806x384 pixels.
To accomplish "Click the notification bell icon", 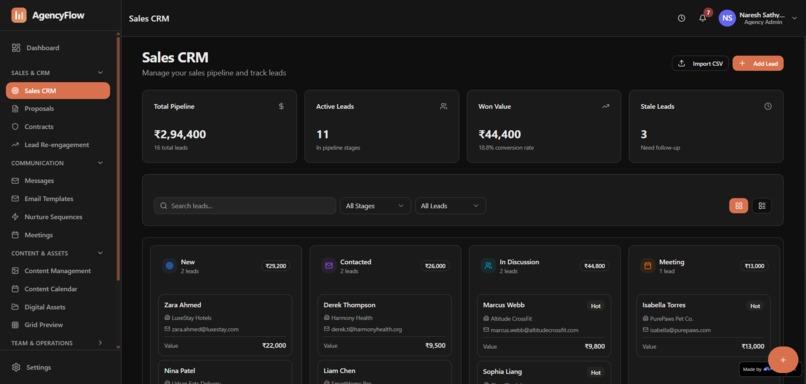I will pos(702,18).
